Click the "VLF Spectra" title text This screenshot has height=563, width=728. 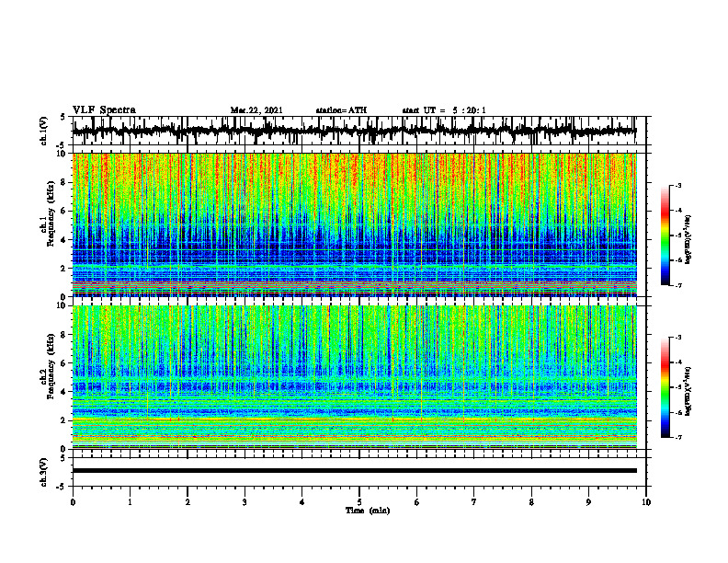coord(104,110)
